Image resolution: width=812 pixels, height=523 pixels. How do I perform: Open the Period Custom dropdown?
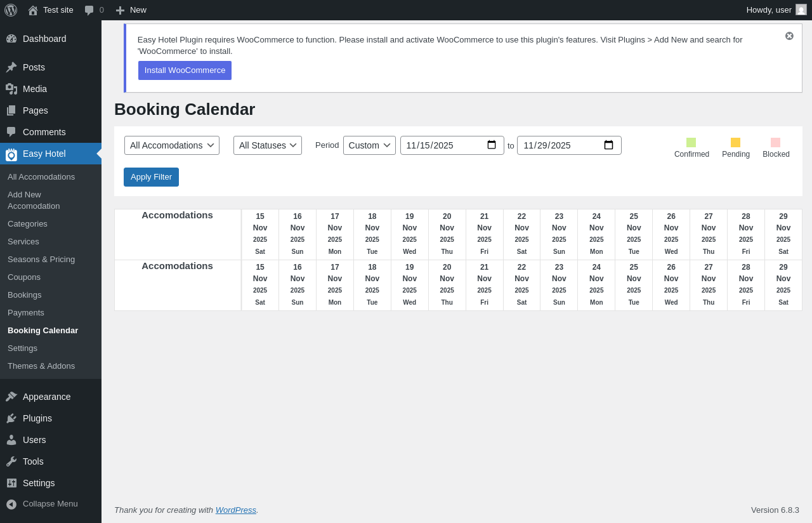click(369, 145)
